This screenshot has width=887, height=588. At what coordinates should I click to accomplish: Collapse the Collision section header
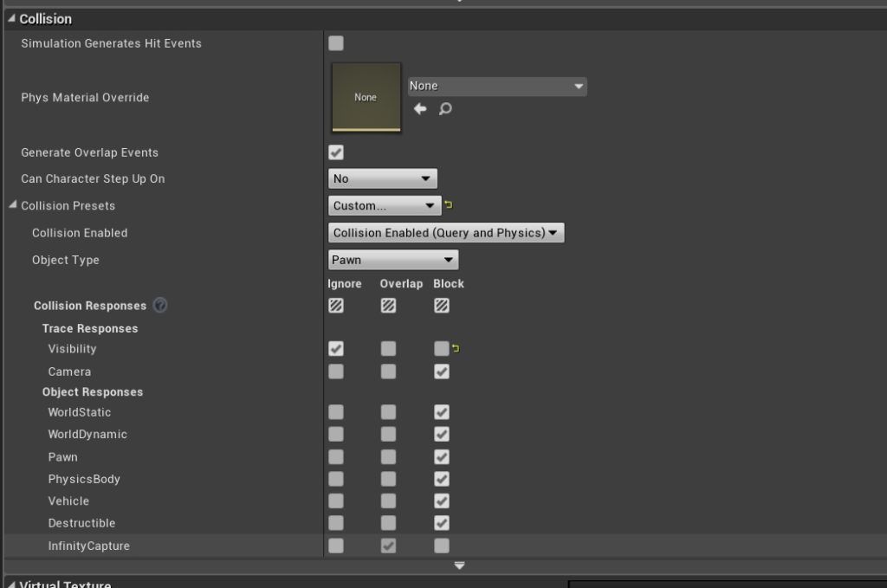point(11,18)
